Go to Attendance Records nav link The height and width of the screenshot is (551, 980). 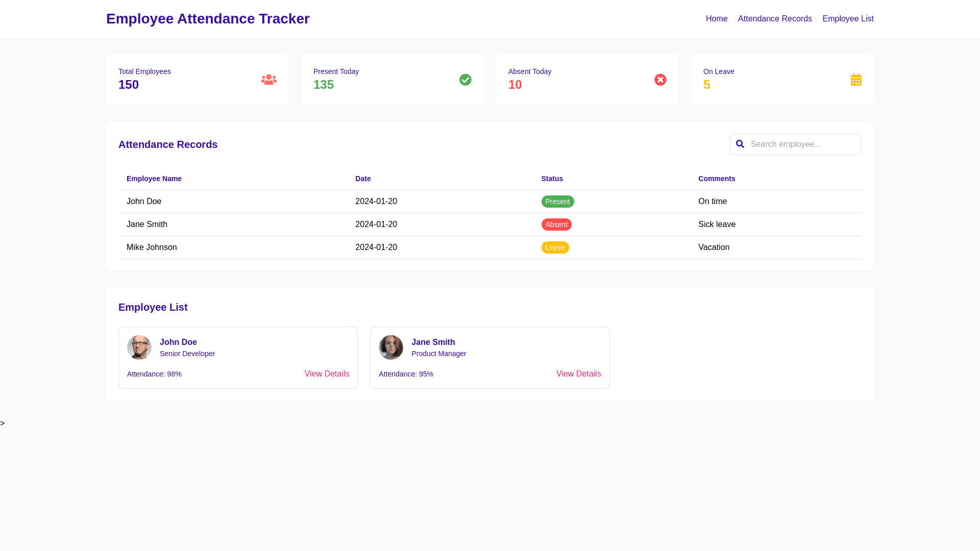click(775, 19)
